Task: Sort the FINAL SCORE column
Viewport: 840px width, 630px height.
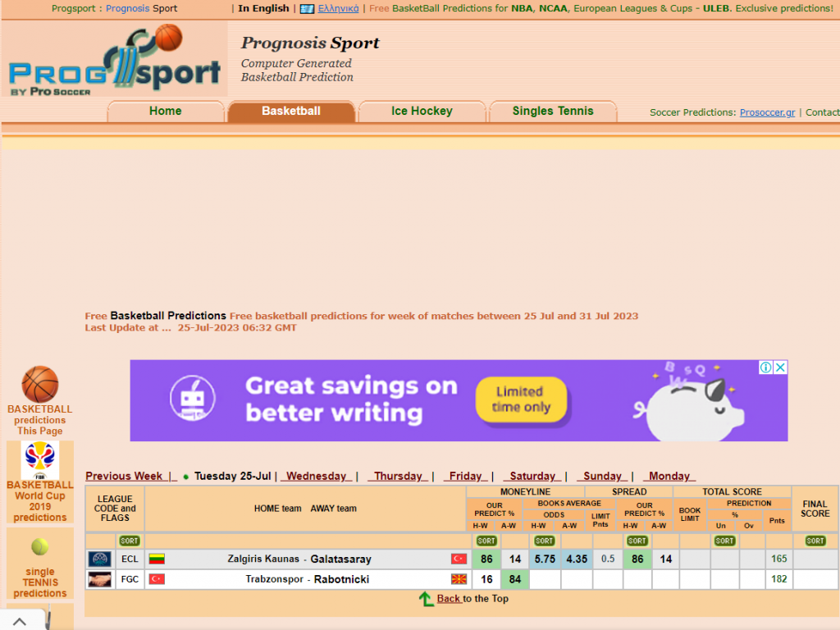Action: pyautogui.click(x=814, y=541)
